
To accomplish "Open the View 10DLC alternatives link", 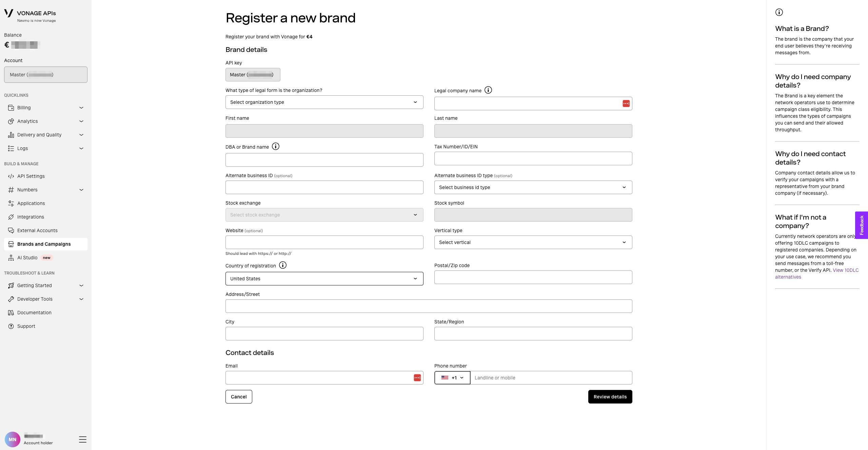I will (817, 274).
